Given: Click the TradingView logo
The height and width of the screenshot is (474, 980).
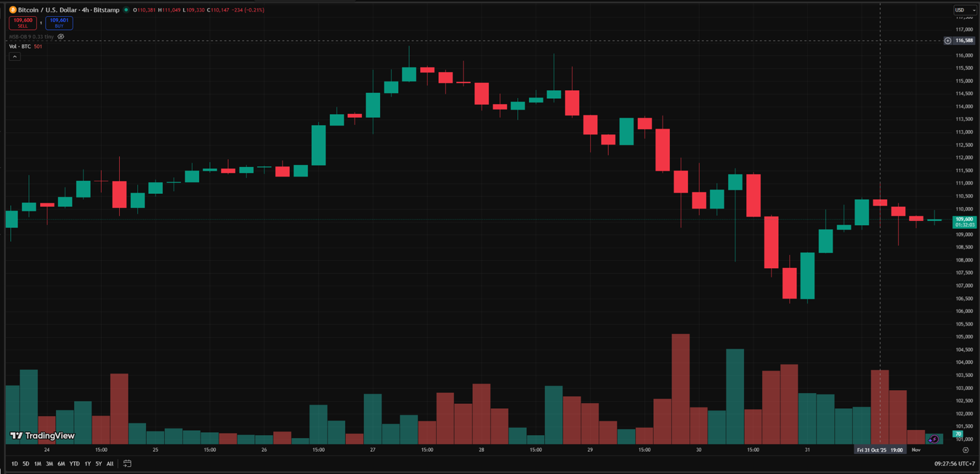Looking at the screenshot, I should click(x=43, y=436).
